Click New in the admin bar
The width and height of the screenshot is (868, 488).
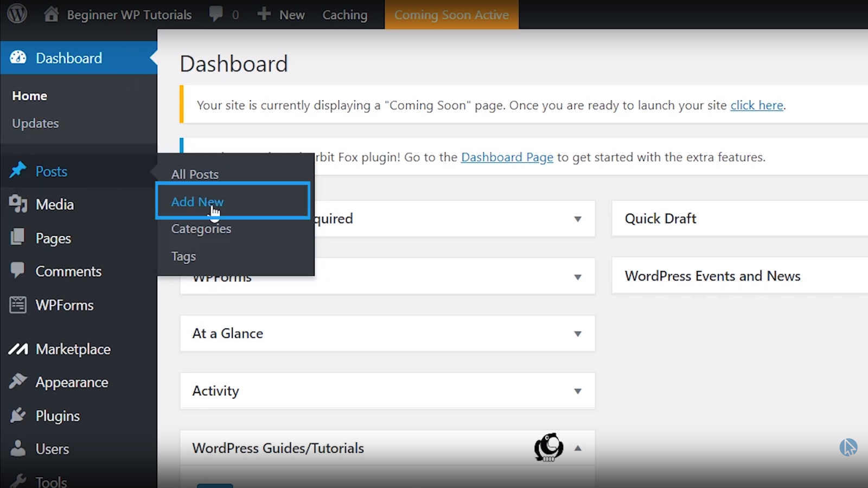coord(292,15)
